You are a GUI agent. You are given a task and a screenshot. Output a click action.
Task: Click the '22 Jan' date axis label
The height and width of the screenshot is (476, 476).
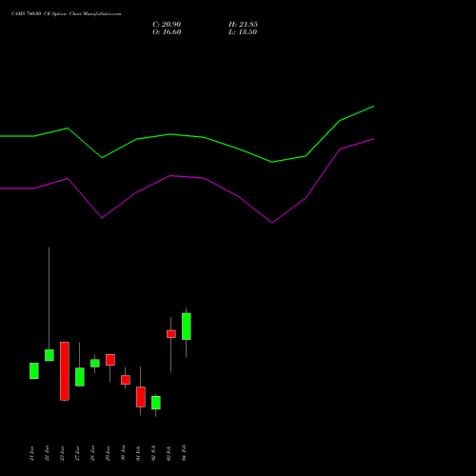point(47,453)
